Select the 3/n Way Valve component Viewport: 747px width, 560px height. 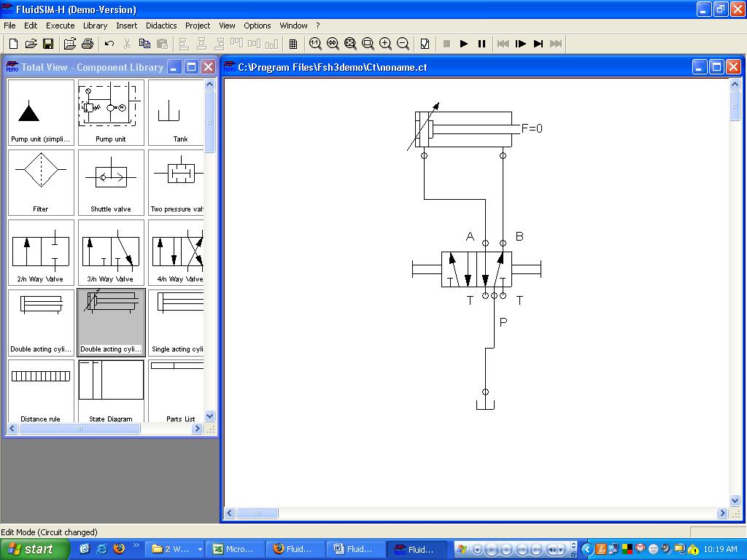111,252
